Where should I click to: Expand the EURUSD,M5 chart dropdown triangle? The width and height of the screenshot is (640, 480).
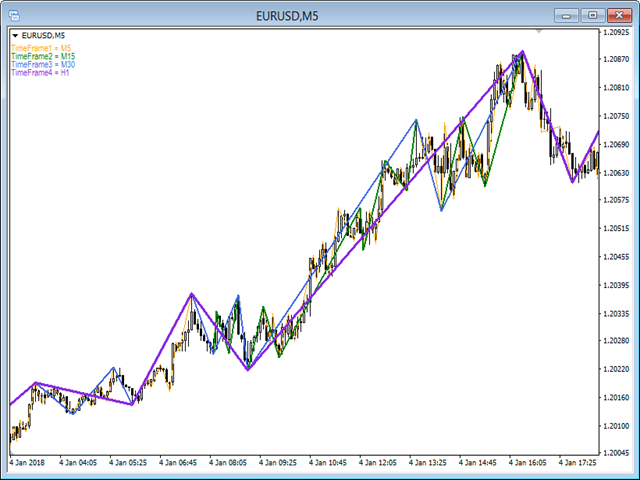coord(16,36)
